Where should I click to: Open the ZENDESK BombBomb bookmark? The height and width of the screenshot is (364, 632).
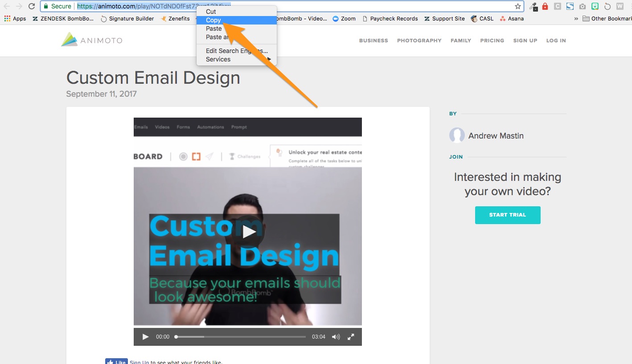pyautogui.click(x=62, y=19)
